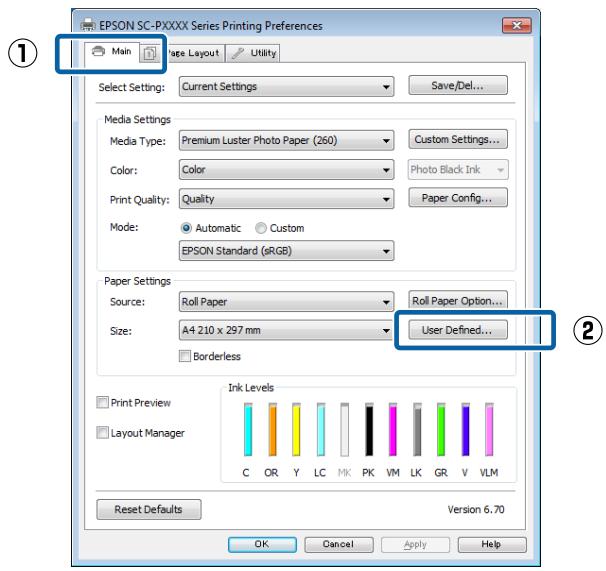Open the EPSON Standard (sRGB) dropdown

click(286, 251)
